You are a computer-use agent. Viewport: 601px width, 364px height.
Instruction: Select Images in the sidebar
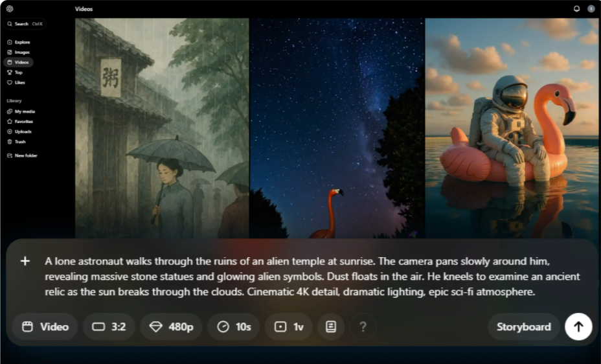[18, 52]
